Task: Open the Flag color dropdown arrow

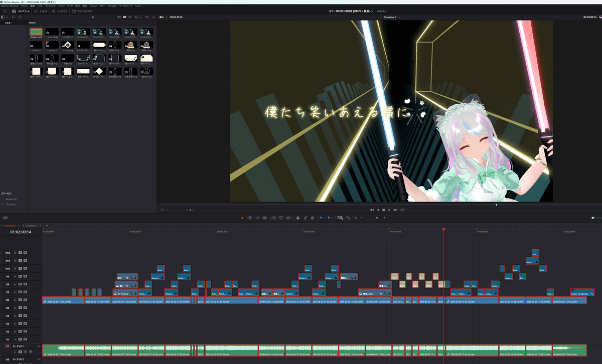Action: (325, 218)
